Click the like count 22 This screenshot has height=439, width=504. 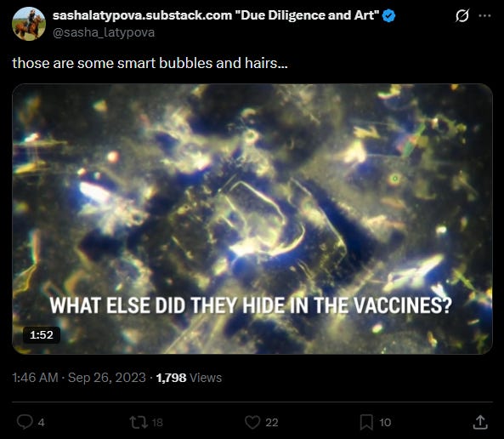[272, 422]
